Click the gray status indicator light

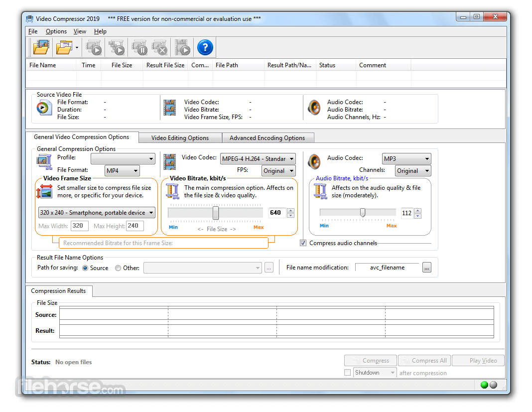493,385
